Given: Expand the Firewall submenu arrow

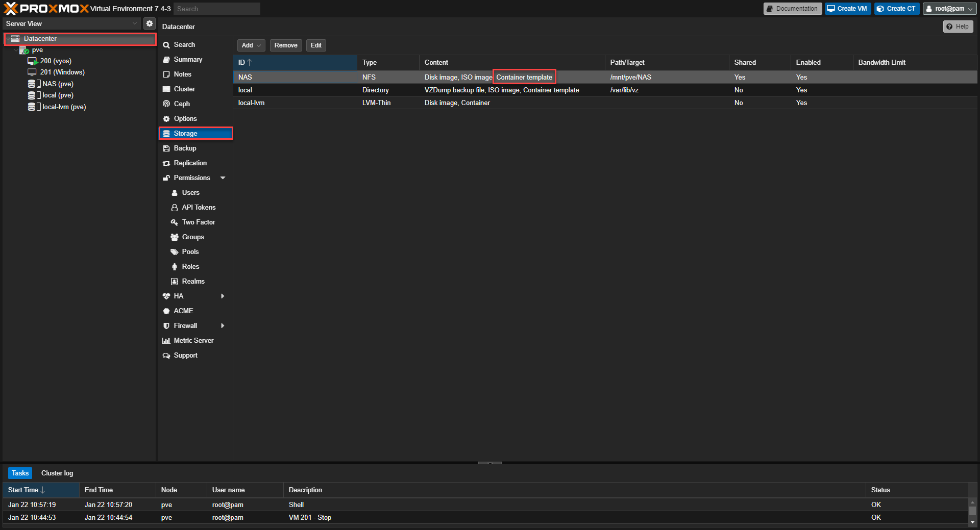Looking at the screenshot, I should (x=223, y=326).
